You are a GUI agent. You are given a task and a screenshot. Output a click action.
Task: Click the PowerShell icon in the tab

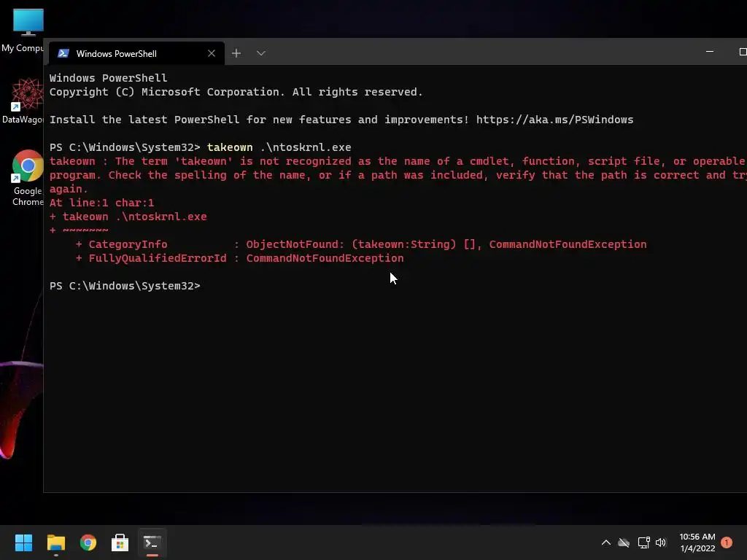63,53
